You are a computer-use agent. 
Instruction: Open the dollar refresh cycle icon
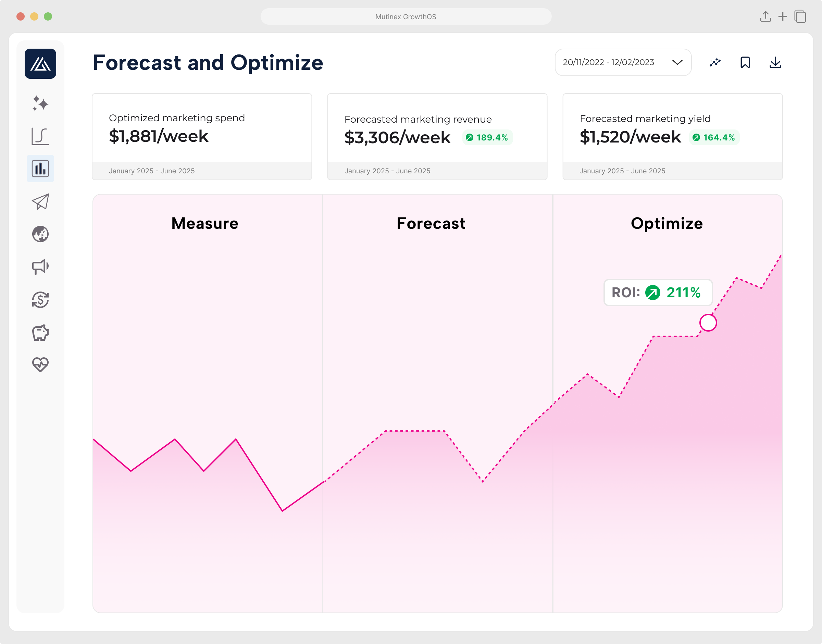tap(40, 300)
